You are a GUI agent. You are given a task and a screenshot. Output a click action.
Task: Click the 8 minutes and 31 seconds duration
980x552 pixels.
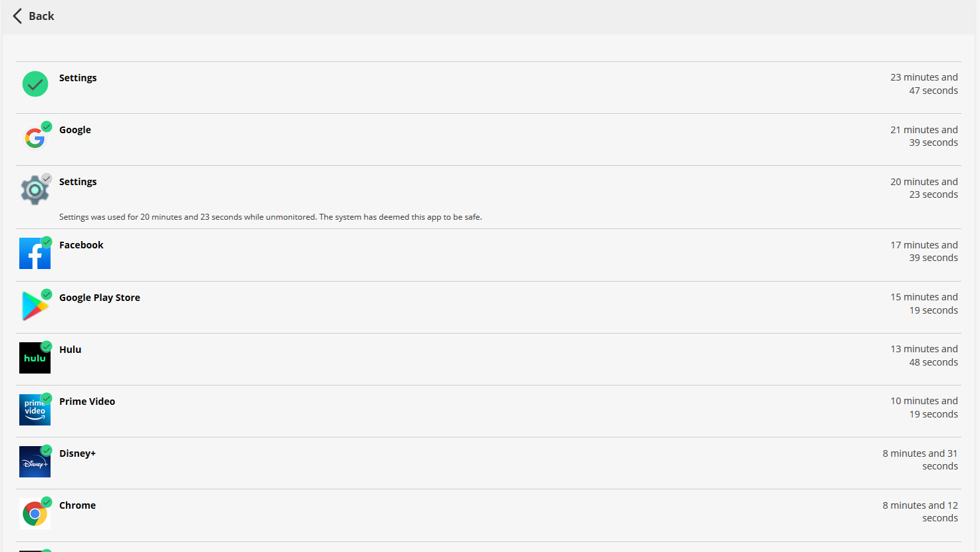point(920,459)
